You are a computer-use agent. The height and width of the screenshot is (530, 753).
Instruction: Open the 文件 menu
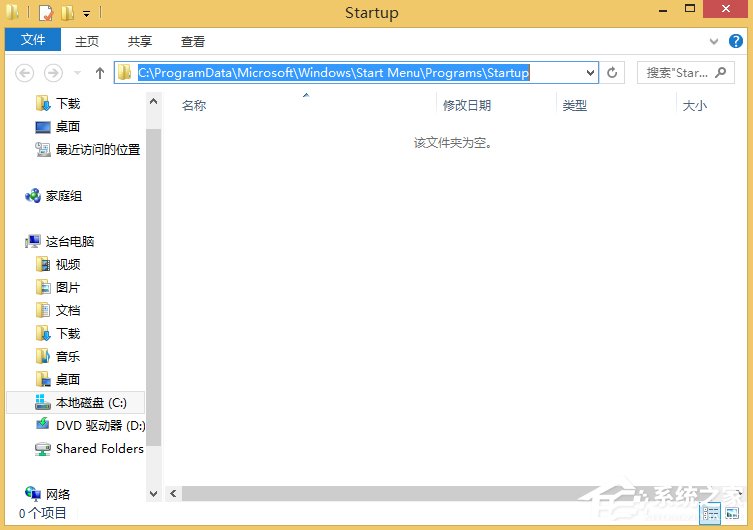point(33,41)
